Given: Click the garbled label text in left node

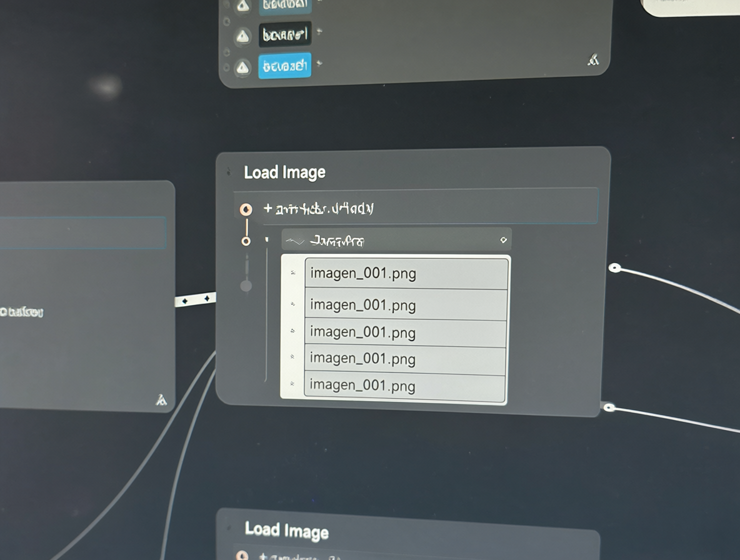Looking at the screenshot, I should pos(22,312).
